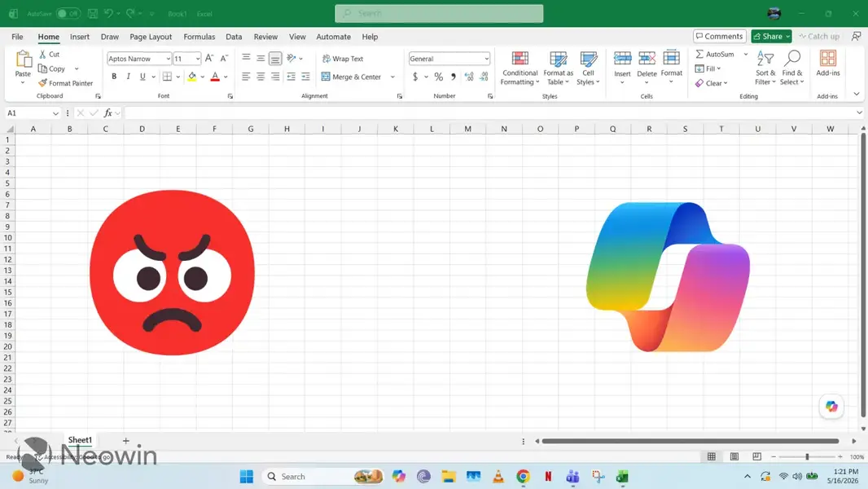Open Format as Table gallery
Viewport: 868px width, 489px height.
[558, 68]
